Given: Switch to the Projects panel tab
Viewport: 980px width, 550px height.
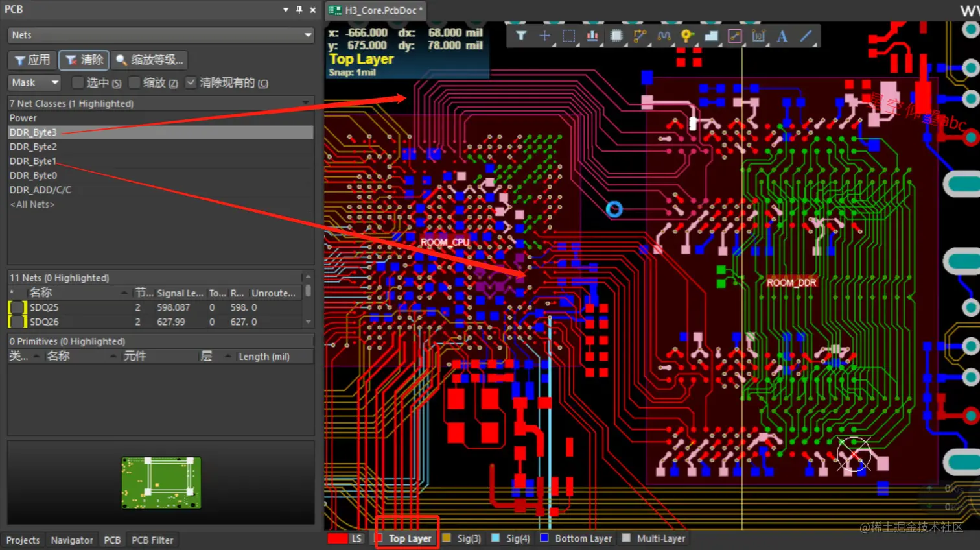Looking at the screenshot, I should click(x=23, y=540).
